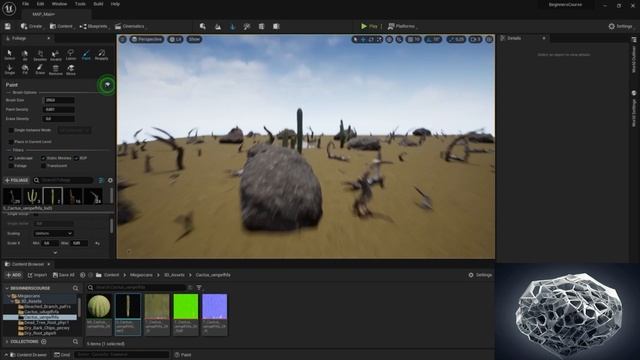Toggle viewport translate gizmo mode

pos(363,39)
